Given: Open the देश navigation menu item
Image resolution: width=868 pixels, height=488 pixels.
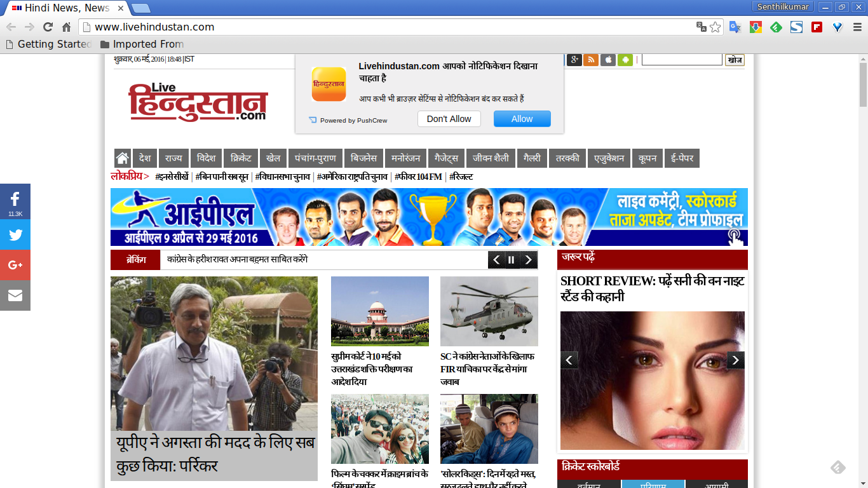Looking at the screenshot, I should point(145,158).
